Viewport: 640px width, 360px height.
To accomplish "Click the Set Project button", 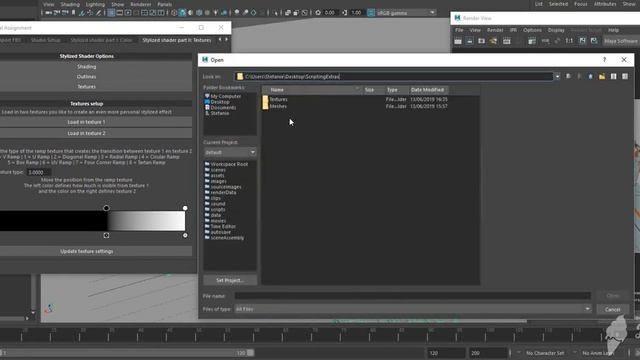I will point(230,280).
